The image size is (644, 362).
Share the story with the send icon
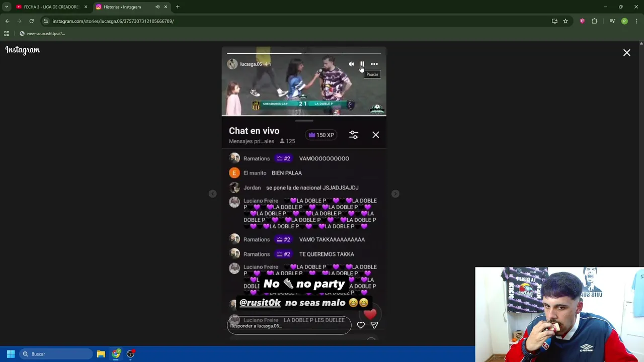click(374, 325)
